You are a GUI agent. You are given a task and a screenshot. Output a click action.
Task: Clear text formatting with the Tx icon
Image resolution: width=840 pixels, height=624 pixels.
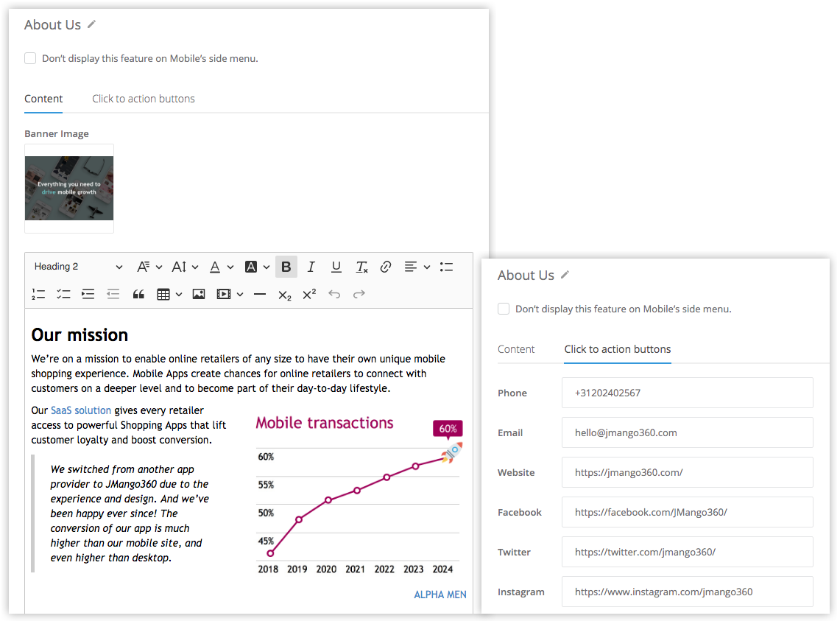click(361, 267)
